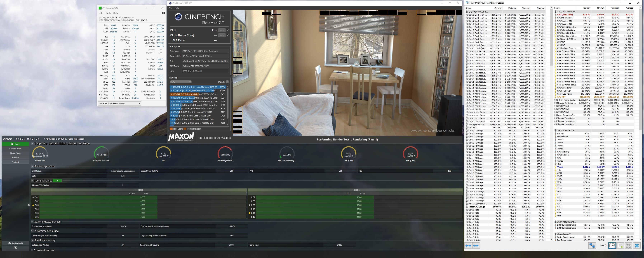Click the Cinebench Info text field

[x=205, y=71]
